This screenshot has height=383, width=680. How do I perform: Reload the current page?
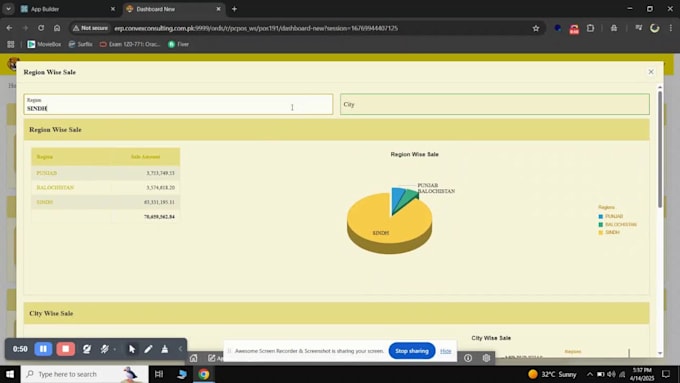(41, 28)
